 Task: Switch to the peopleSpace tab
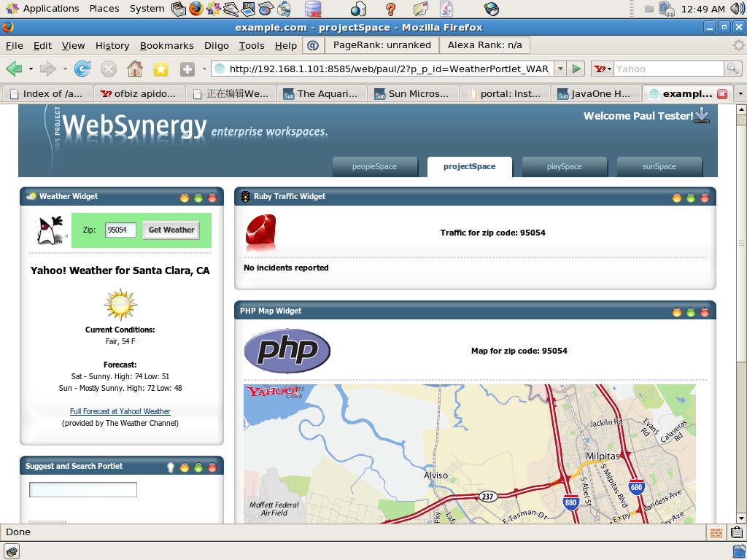tap(374, 166)
